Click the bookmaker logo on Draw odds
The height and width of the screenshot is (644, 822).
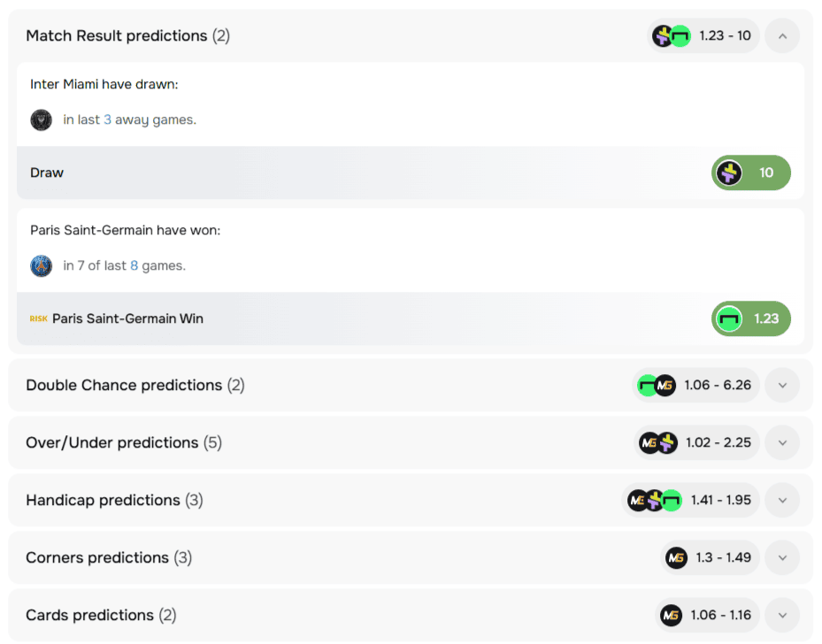pyautogui.click(x=729, y=172)
